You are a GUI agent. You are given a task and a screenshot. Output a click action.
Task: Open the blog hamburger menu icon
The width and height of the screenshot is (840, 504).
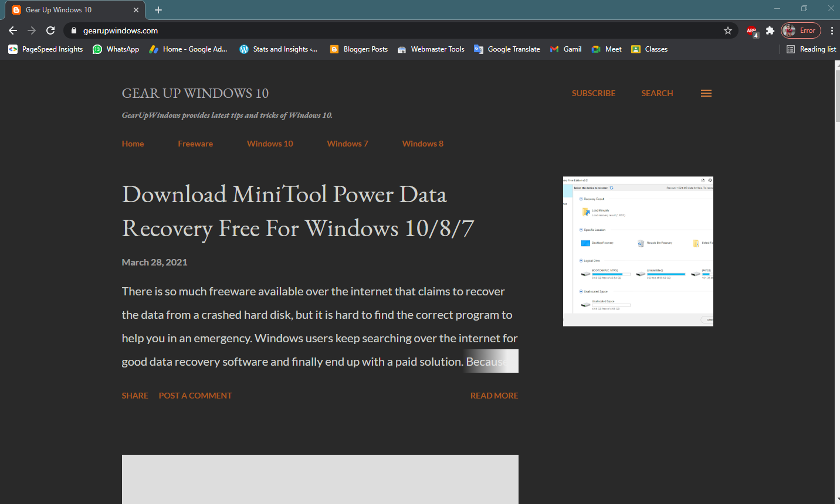[706, 93]
